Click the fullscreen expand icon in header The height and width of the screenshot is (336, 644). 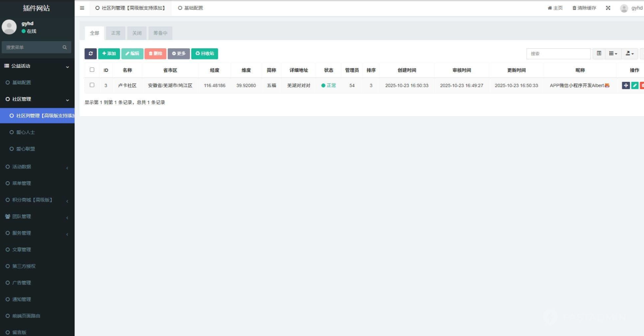pyautogui.click(x=608, y=8)
